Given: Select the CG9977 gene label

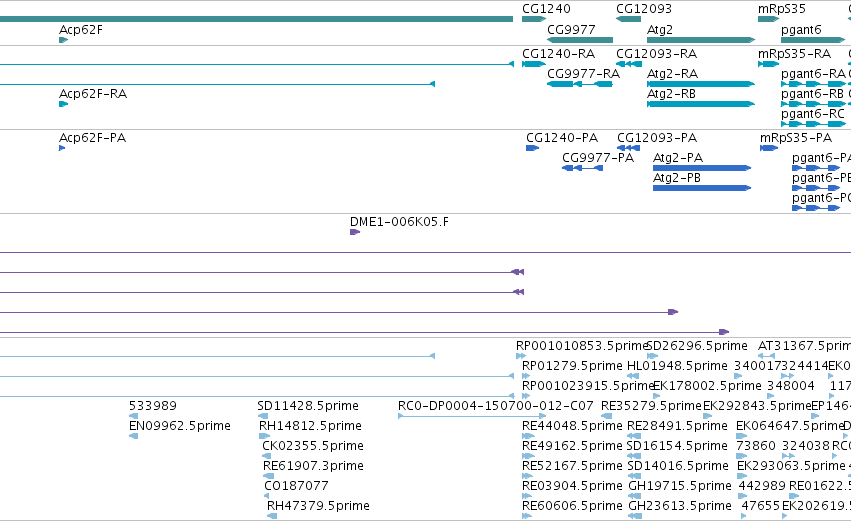Looking at the screenshot, I should [x=571, y=30].
